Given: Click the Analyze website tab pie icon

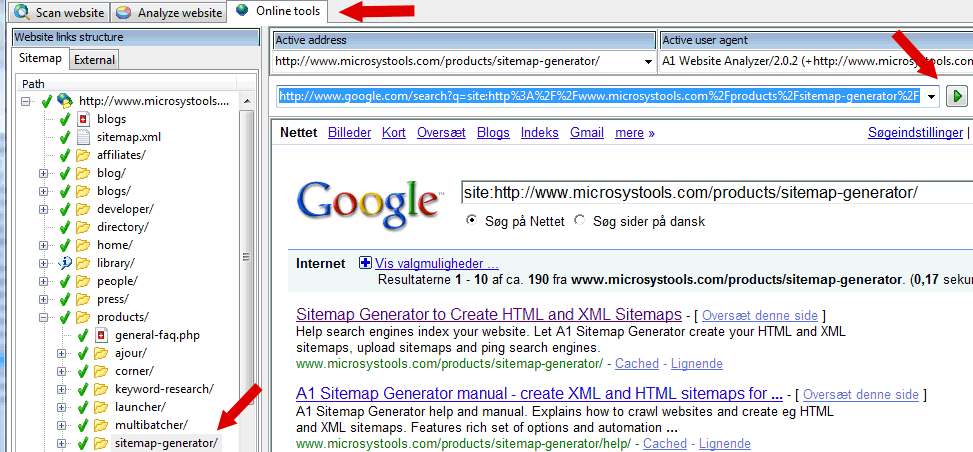Looking at the screenshot, I should coord(125,12).
